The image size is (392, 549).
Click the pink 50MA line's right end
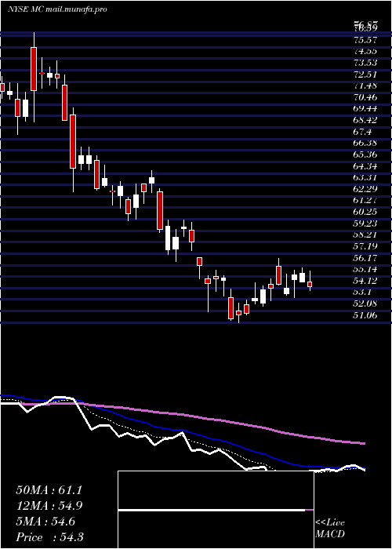click(364, 444)
